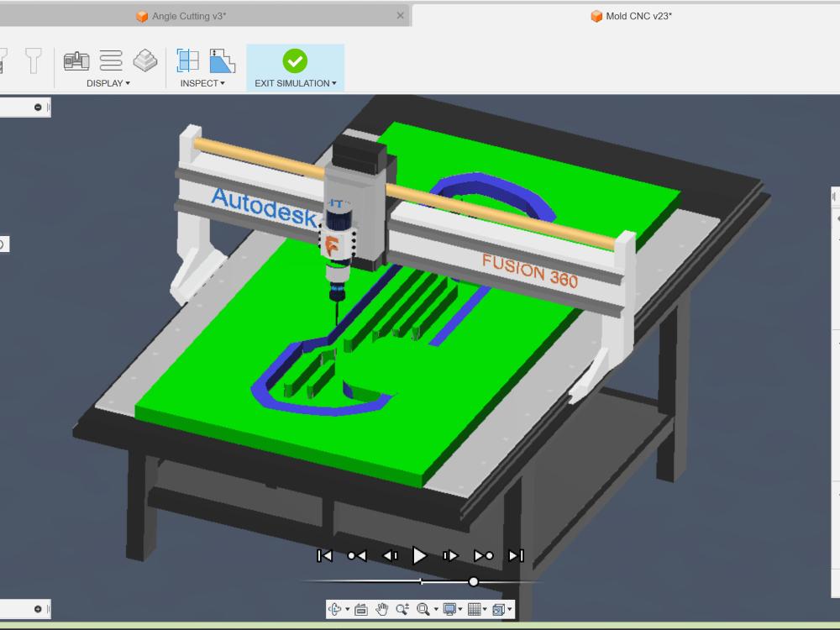Toggle the grid display settings

[475, 609]
